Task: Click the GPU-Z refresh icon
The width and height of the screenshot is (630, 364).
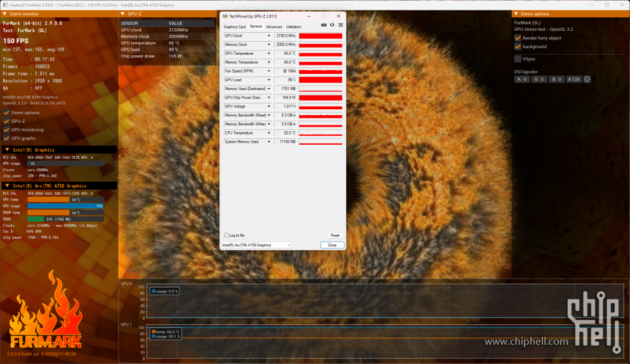Action: (x=332, y=25)
